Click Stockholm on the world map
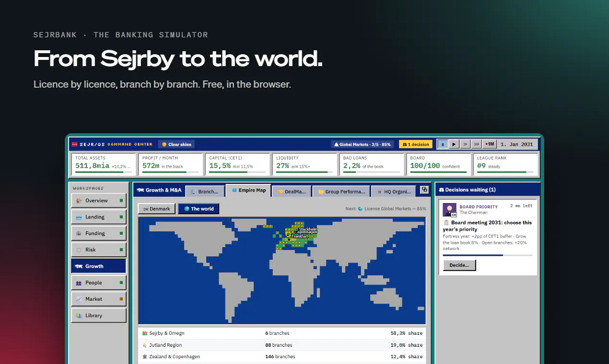 pos(308,229)
